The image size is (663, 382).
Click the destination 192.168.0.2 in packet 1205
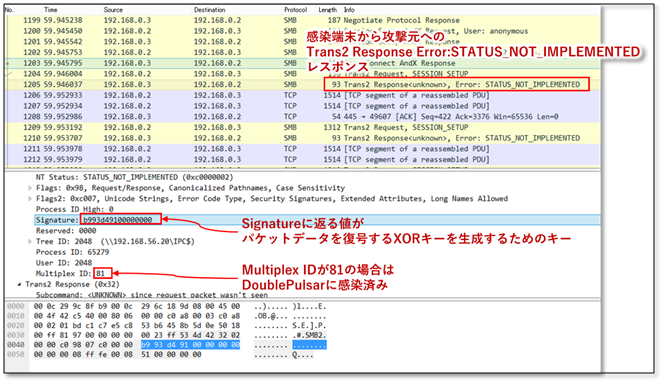[x=217, y=85]
